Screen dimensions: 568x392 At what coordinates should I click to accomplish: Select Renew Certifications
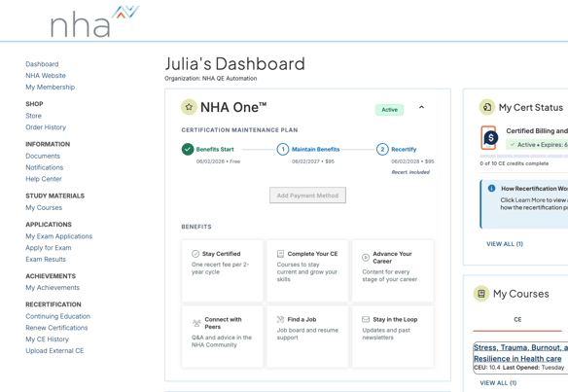(x=56, y=328)
